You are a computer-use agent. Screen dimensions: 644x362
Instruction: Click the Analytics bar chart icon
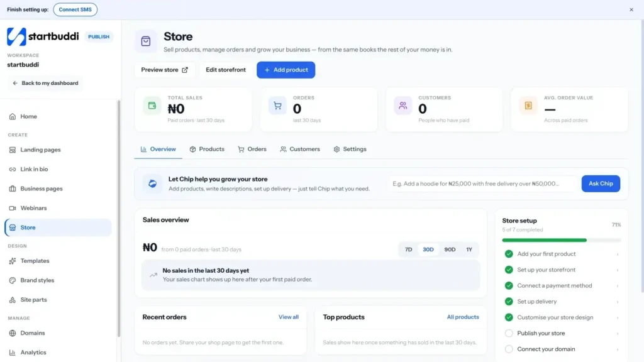tap(13, 353)
